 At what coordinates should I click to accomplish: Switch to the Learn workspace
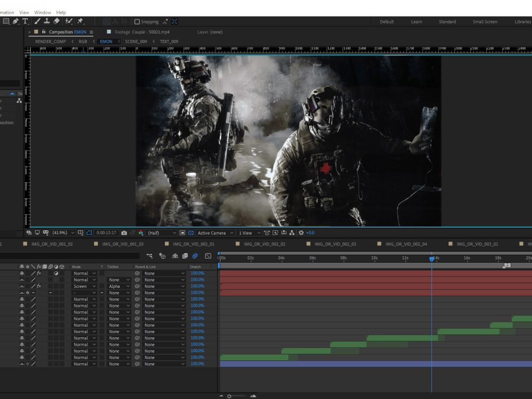click(x=417, y=22)
